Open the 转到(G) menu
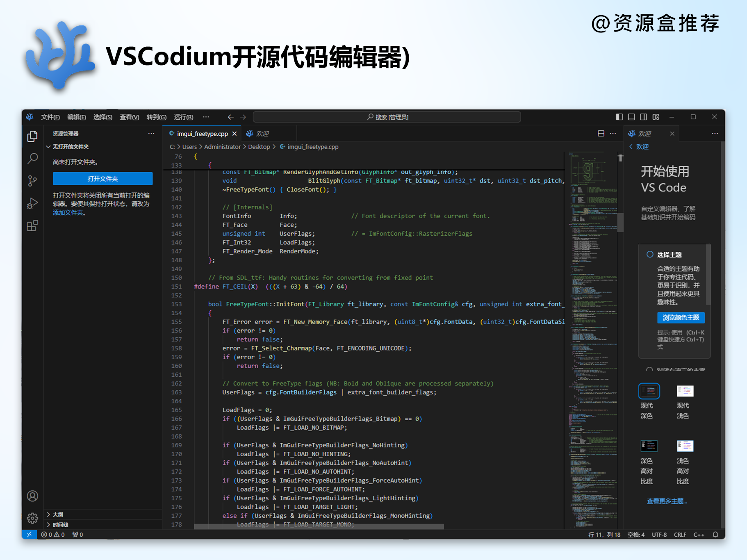 point(157,117)
